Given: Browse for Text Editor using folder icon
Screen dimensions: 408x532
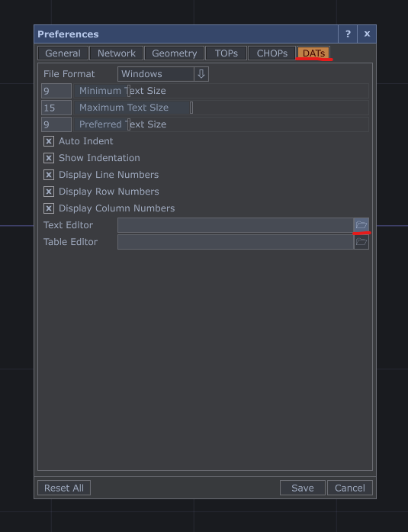Looking at the screenshot, I should [x=361, y=225].
